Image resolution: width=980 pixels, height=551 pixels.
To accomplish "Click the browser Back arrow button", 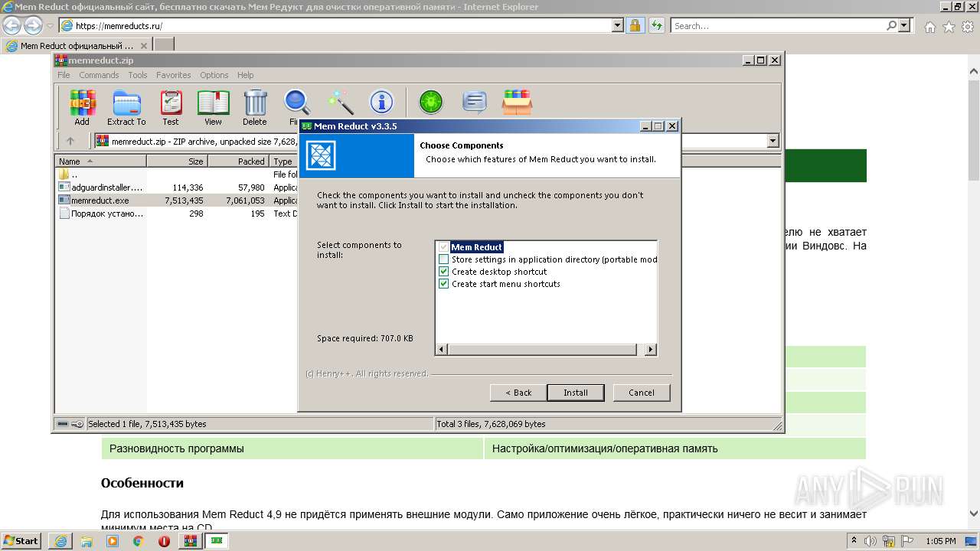I will [12, 26].
